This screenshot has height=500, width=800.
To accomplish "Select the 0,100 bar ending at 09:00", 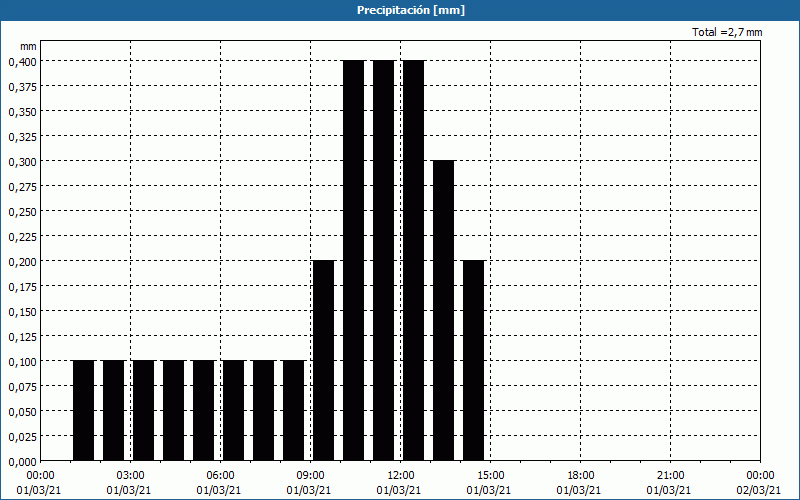I will (x=293, y=411).
